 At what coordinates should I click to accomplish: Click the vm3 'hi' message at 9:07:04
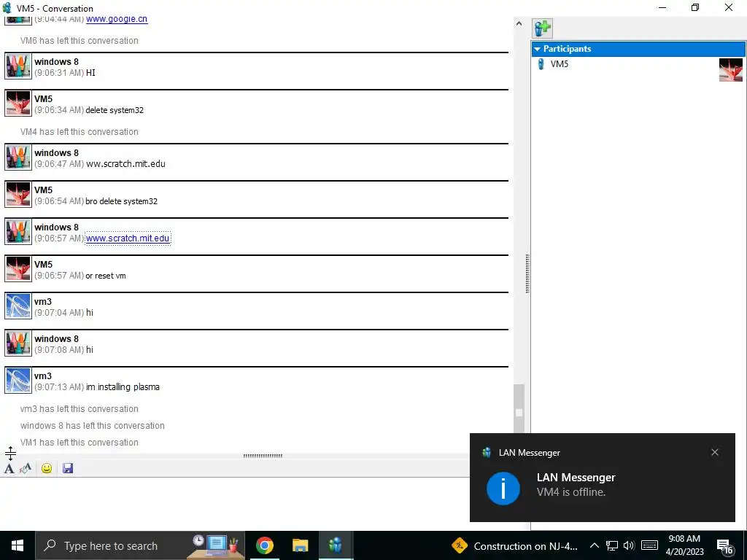90,313
